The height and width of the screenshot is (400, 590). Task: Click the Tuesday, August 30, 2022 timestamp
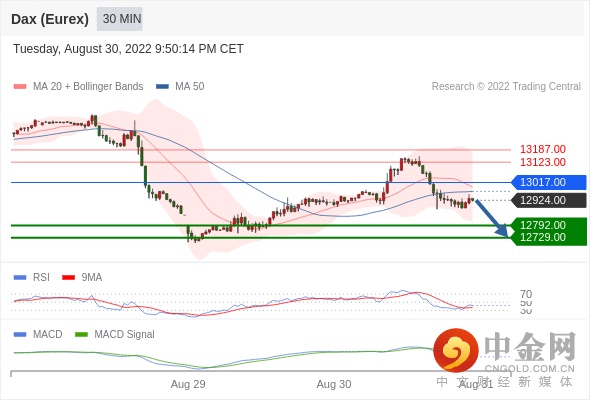(128, 49)
